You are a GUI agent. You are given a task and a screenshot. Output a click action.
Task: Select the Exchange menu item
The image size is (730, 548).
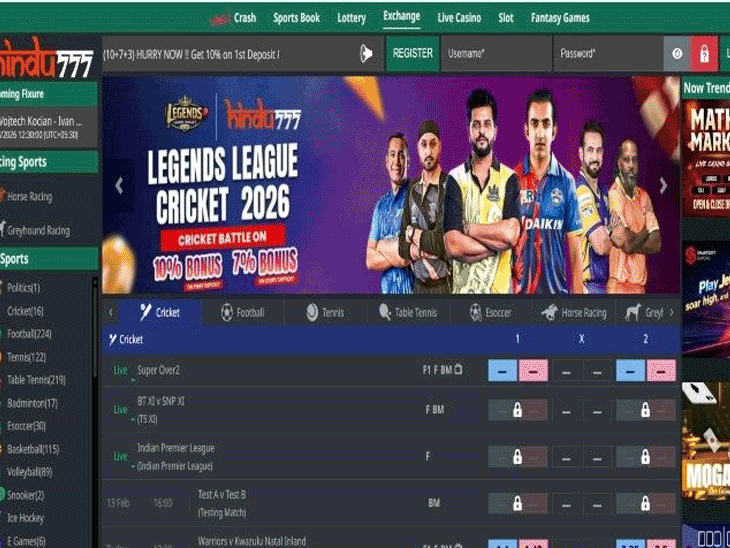pos(401,17)
